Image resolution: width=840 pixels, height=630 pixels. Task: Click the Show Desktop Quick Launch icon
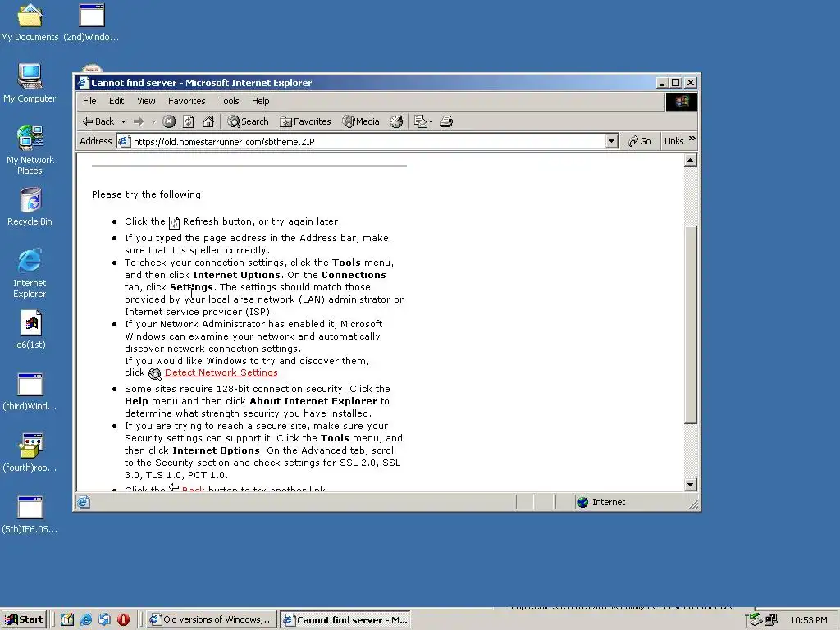point(67,619)
